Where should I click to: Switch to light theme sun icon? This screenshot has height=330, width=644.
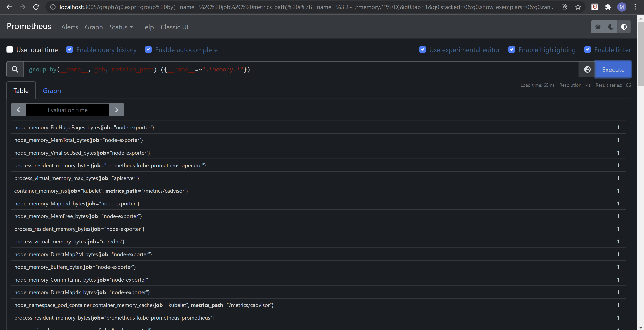[x=598, y=27]
